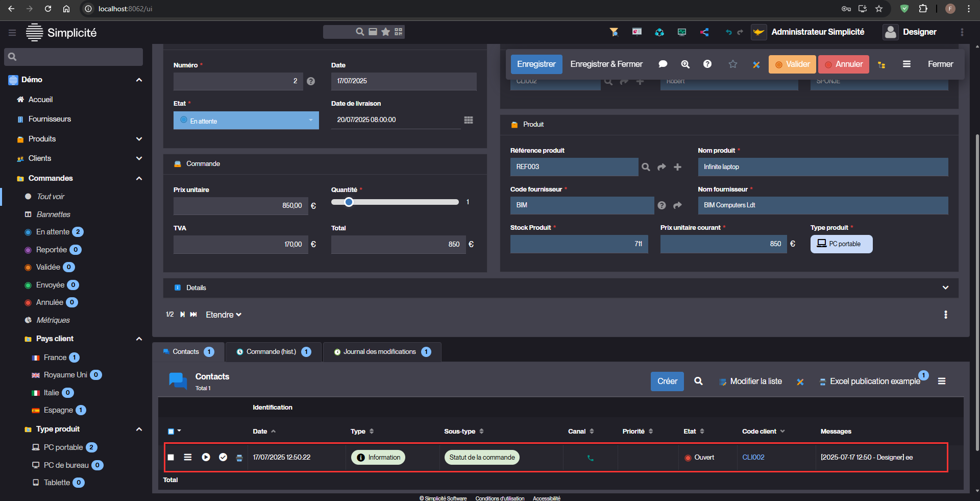Image resolution: width=980 pixels, height=501 pixels.
Task: Expand the Details section chevron
Action: [x=945, y=288]
